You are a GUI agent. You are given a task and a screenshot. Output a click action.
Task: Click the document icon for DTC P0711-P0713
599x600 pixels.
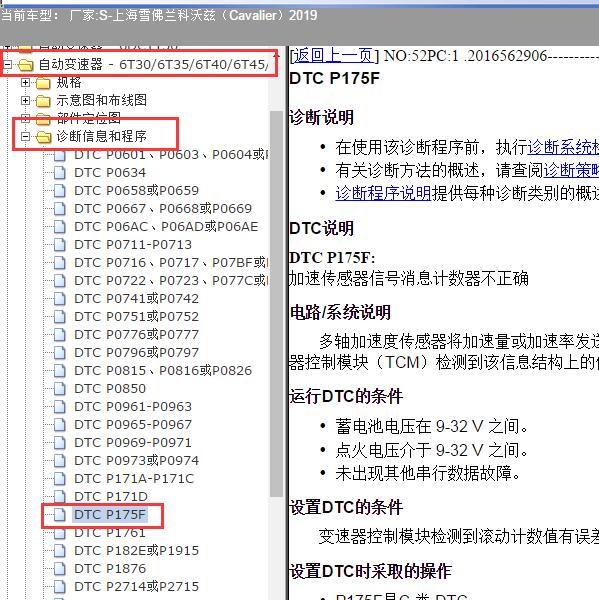[60, 245]
